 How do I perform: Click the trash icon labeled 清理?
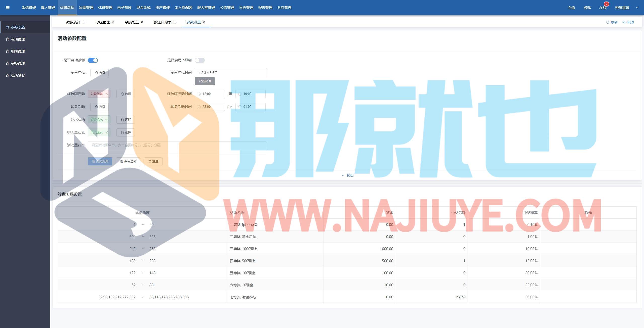[624, 22]
